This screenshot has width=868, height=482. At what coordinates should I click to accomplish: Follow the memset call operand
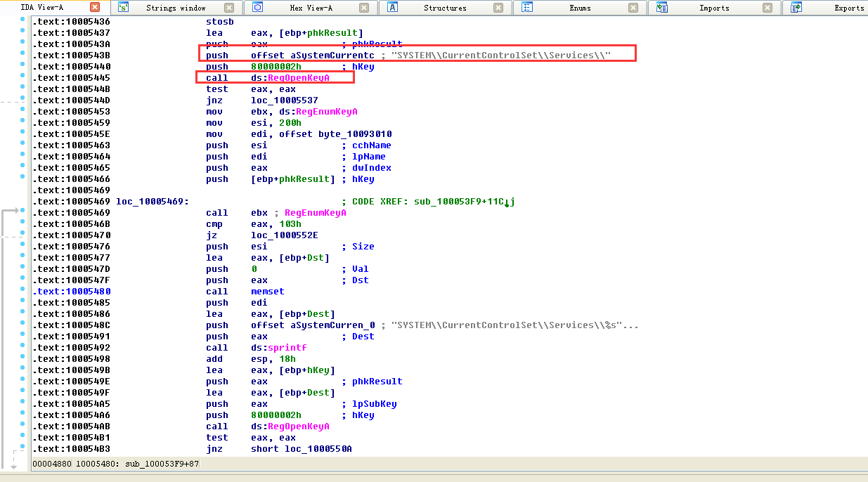click(x=268, y=292)
